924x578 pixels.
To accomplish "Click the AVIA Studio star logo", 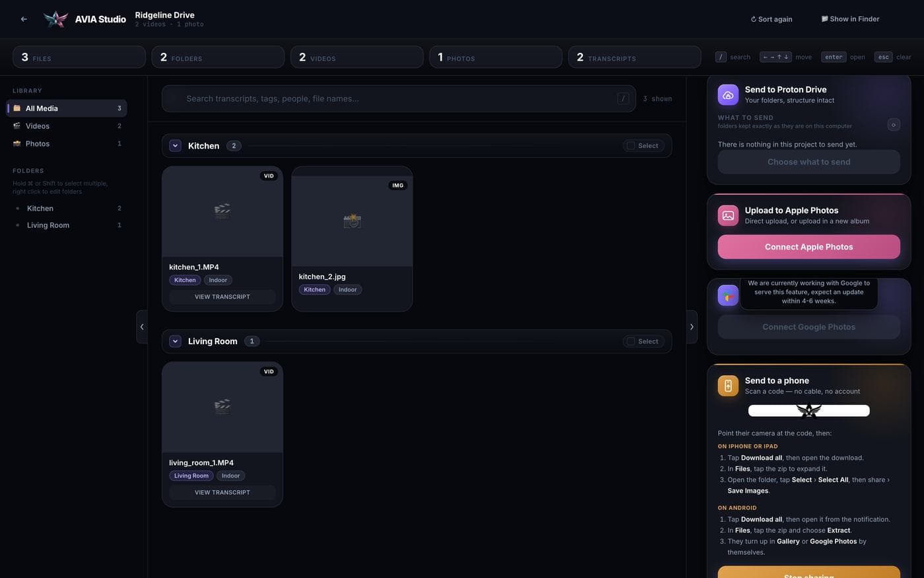I will click(55, 19).
